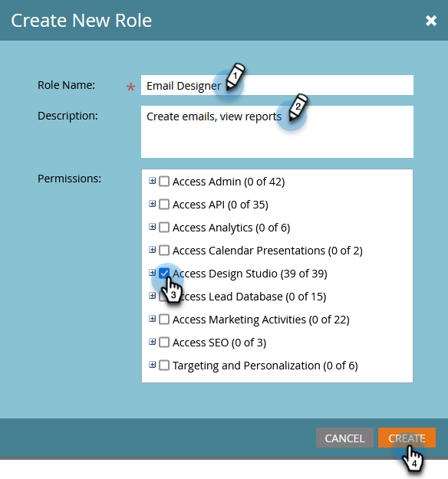Check the Access Admin checkbox
Screen dimensions: 448x479
pyautogui.click(x=164, y=182)
